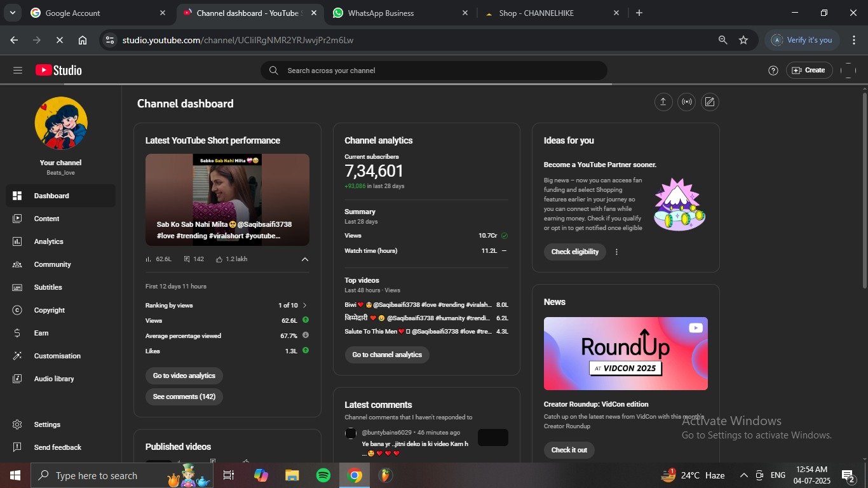Open Spotify from the taskbar

click(x=323, y=475)
